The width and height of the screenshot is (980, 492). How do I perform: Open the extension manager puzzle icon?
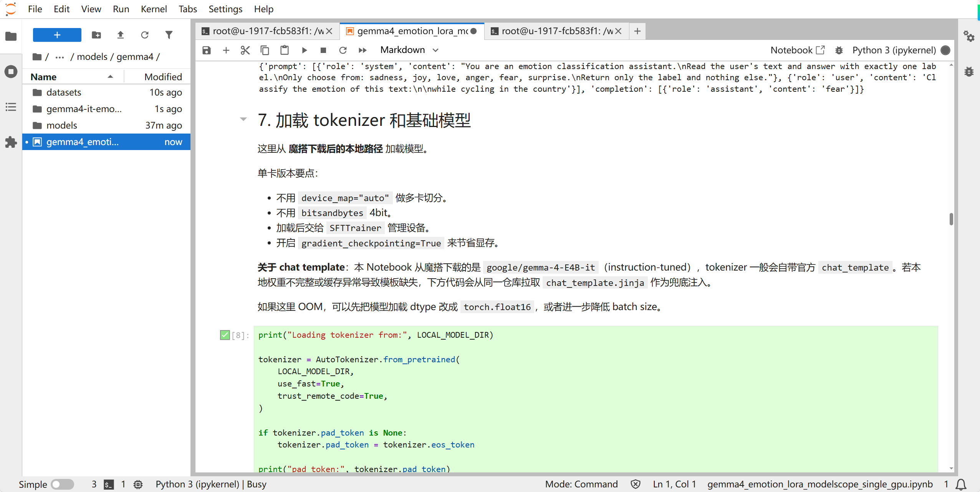[x=11, y=142]
